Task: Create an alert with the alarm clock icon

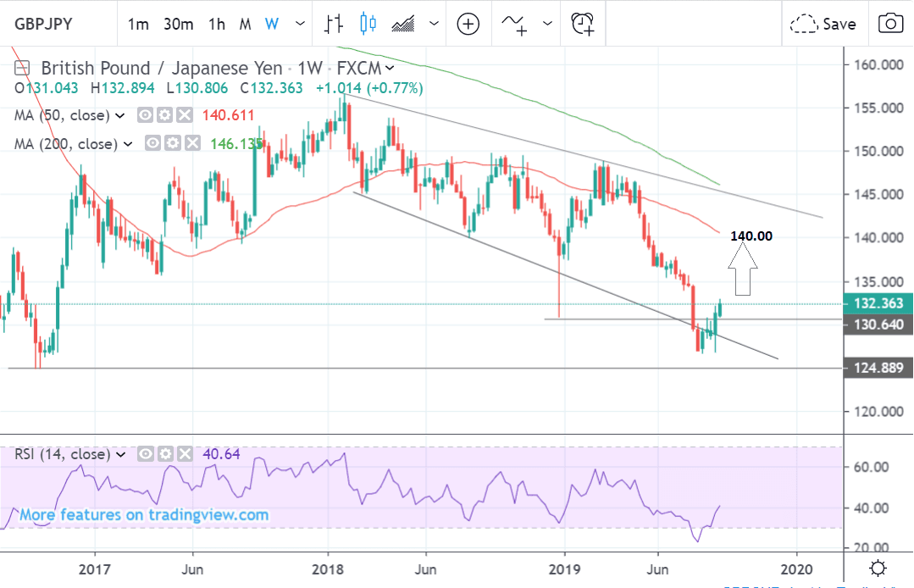Action: tap(582, 24)
